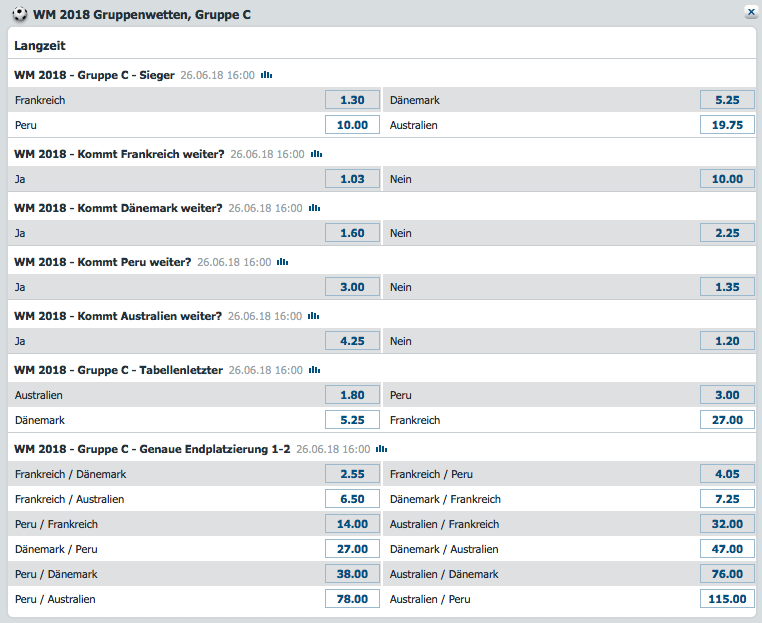Pick Peru / Australien odds 78.00
The width and height of the screenshot is (762, 623).
[x=352, y=599]
